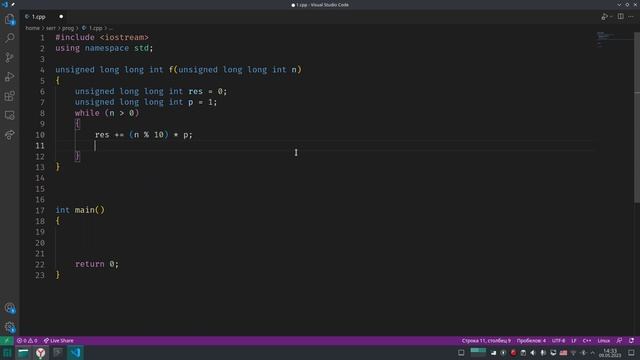Click the Run Code play button in editor toolbar
This screenshot has height=360, width=640.
point(604,17)
